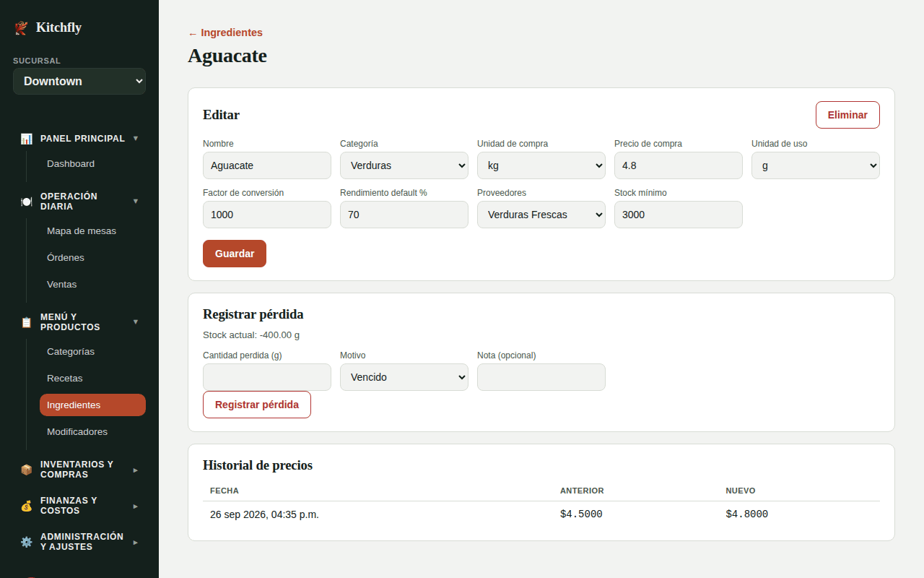
Task: Click the Precio de compra field
Action: point(679,165)
